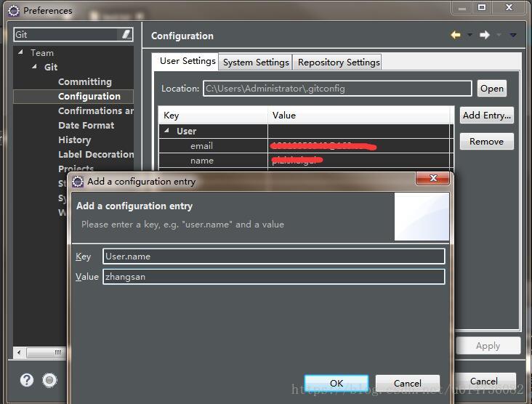Open the Configuration page view menu arrow
This screenshot has width=532, height=404.
coord(513,35)
